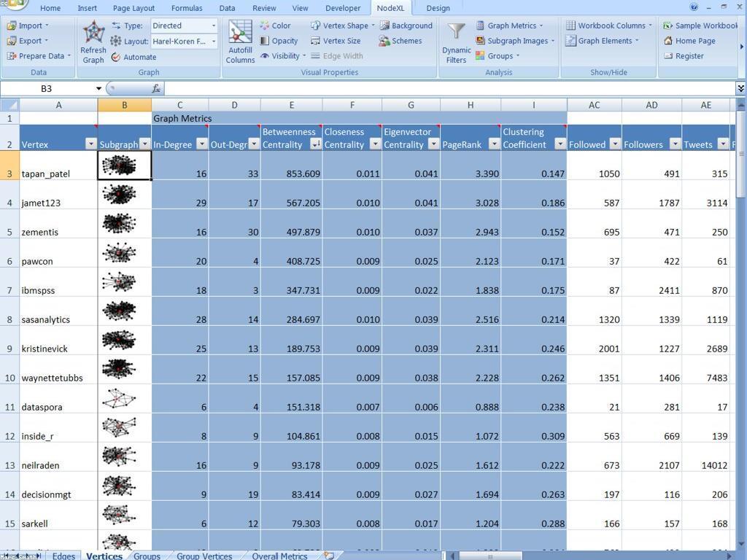Click the Layout icon in Graph group
The height and width of the screenshot is (560, 747).
click(x=116, y=42)
